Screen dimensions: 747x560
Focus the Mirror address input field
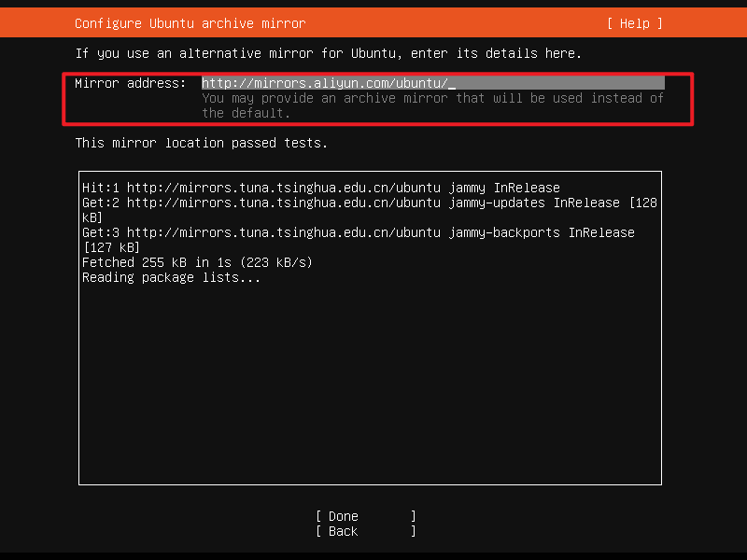pyautogui.click(x=432, y=83)
